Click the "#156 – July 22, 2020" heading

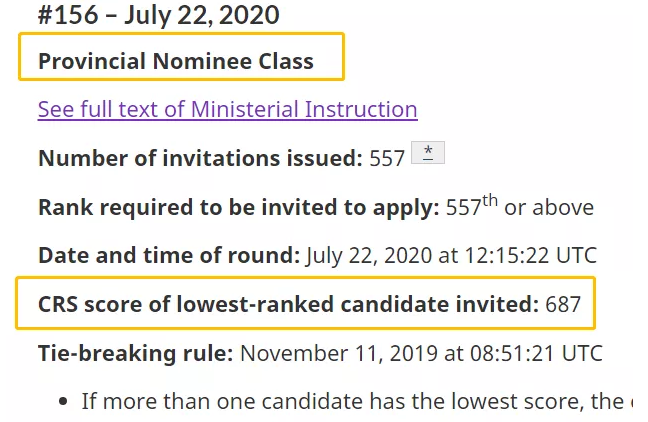tap(160, 15)
